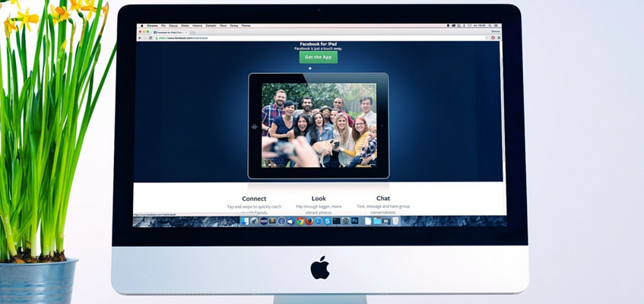
Task: Click the green Get the App button
Action: [x=319, y=57]
